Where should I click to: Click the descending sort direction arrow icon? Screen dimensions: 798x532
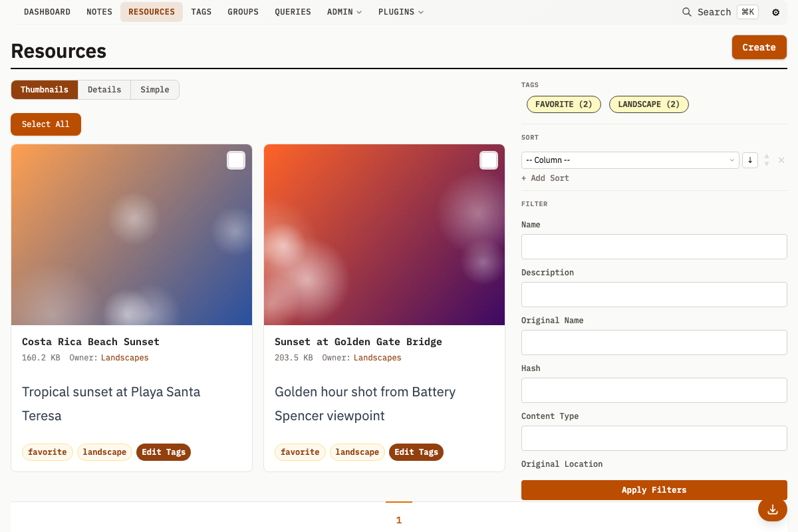pyautogui.click(x=750, y=160)
